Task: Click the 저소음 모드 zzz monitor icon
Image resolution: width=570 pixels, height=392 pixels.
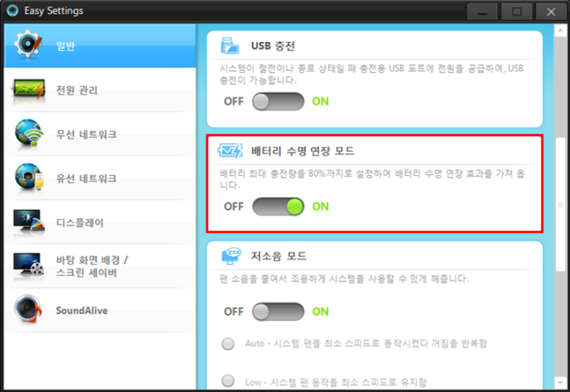Action: pyautogui.click(x=231, y=256)
